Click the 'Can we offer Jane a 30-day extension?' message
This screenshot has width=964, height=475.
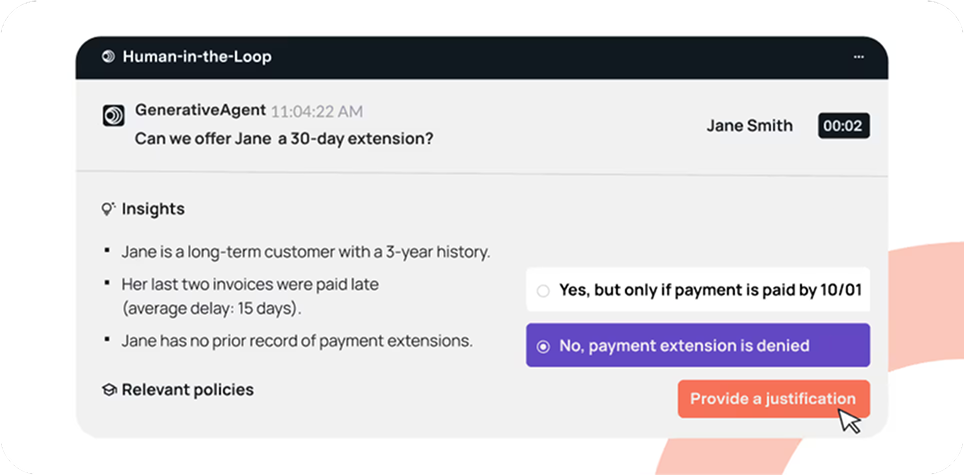(x=284, y=139)
